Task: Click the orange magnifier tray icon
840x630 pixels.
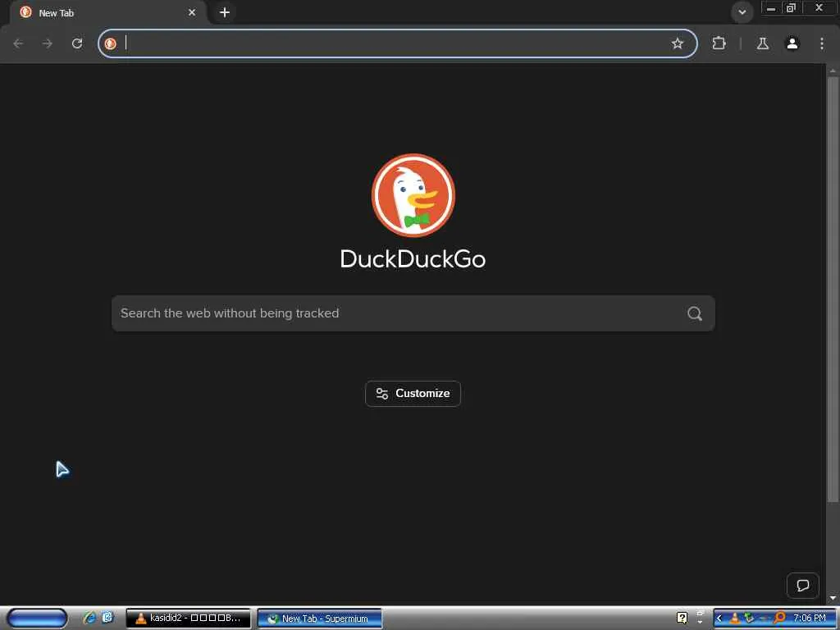Action: point(779,619)
